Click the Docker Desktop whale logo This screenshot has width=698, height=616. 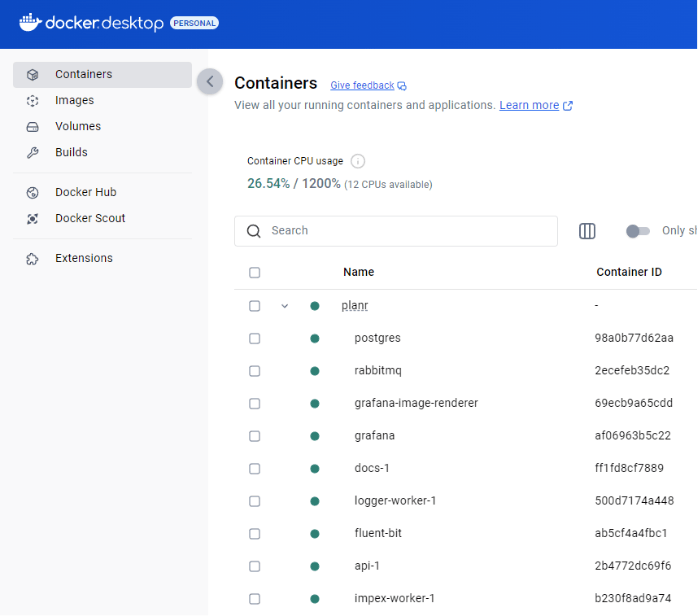pos(31,22)
